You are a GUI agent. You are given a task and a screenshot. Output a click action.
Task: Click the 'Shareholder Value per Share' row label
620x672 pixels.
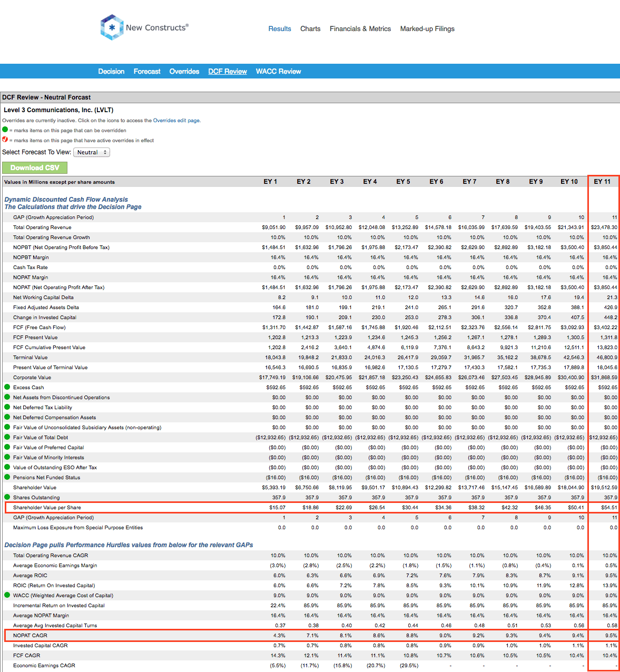pos(47,508)
